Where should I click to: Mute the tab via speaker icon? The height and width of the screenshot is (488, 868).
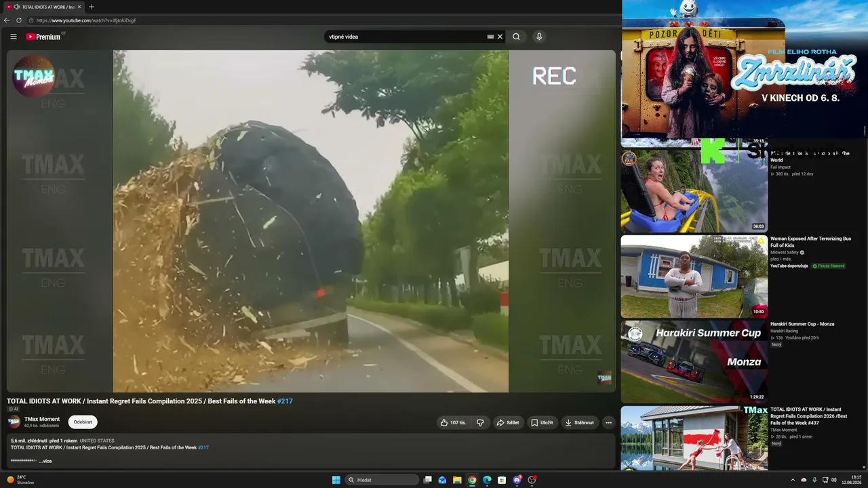16,7
